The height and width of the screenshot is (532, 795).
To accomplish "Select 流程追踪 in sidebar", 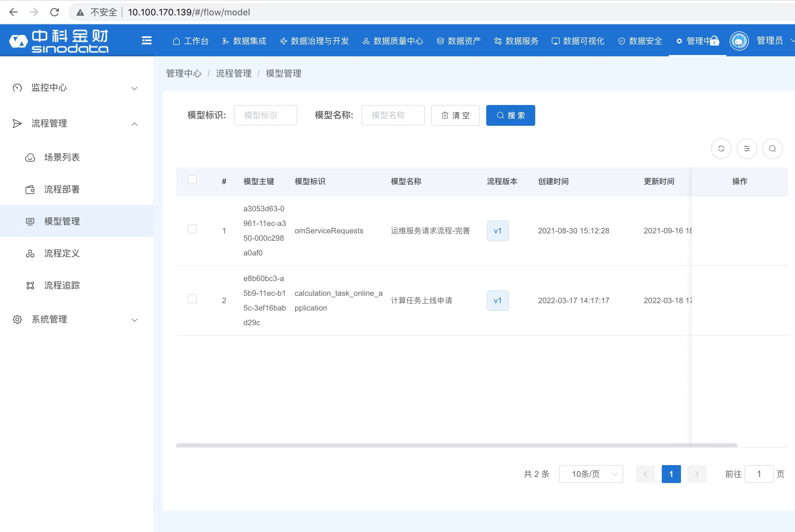I will (x=62, y=285).
